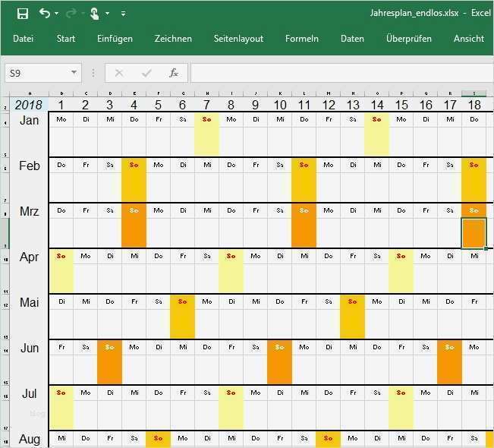Open the Daten tab
This screenshot has width=494, height=448.
coord(352,39)
